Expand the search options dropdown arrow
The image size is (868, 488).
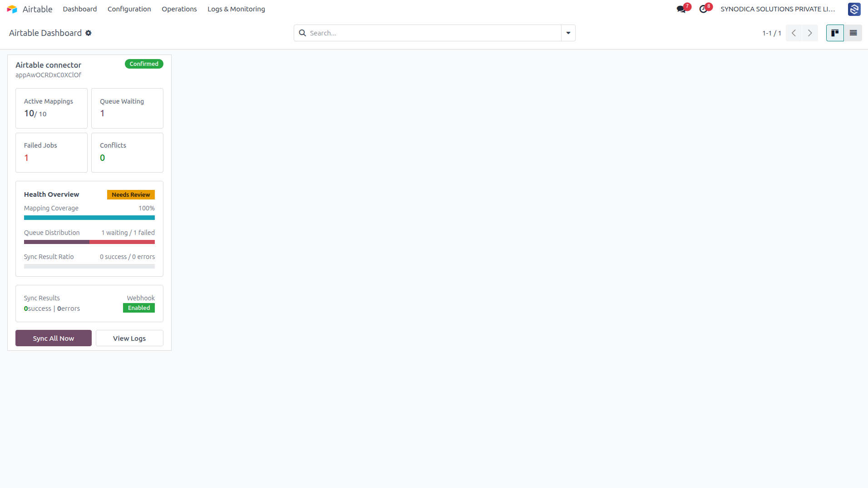point(568,33)
